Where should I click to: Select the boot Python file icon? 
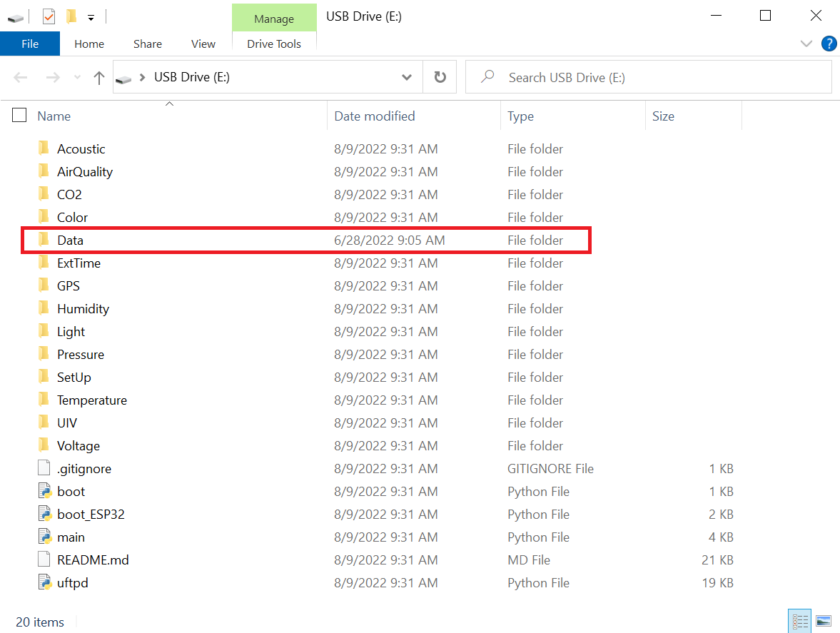pos(44,491)
